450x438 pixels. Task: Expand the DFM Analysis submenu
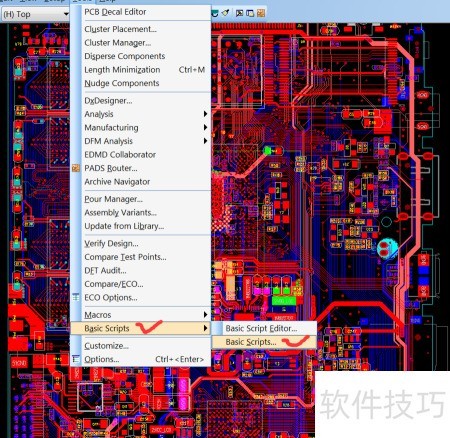(205, 141)
